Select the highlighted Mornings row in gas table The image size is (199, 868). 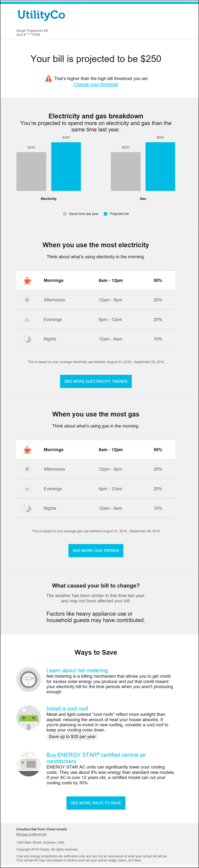click(96, 449)
